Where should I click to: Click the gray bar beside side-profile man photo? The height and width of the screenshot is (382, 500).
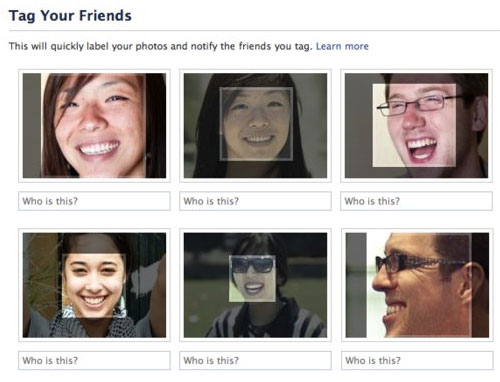356,285
